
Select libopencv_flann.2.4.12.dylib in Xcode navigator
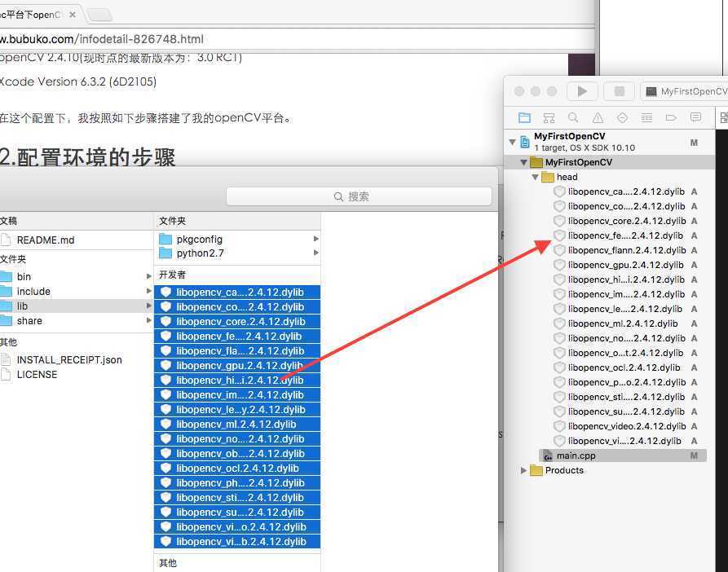pos(627,250)
